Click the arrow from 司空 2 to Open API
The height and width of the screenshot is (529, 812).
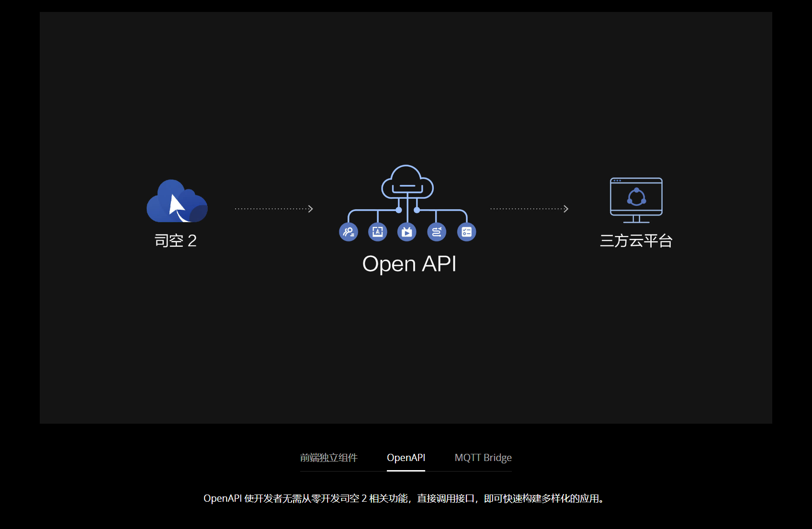pyautogui.click(x=274, y=209)
